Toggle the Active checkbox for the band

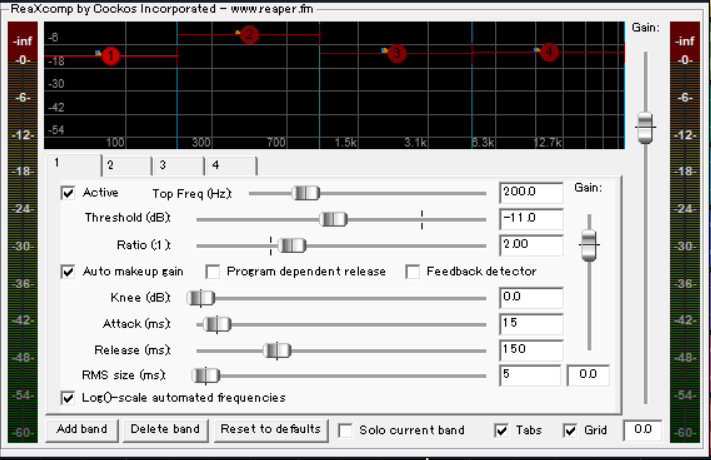[68, 193]
